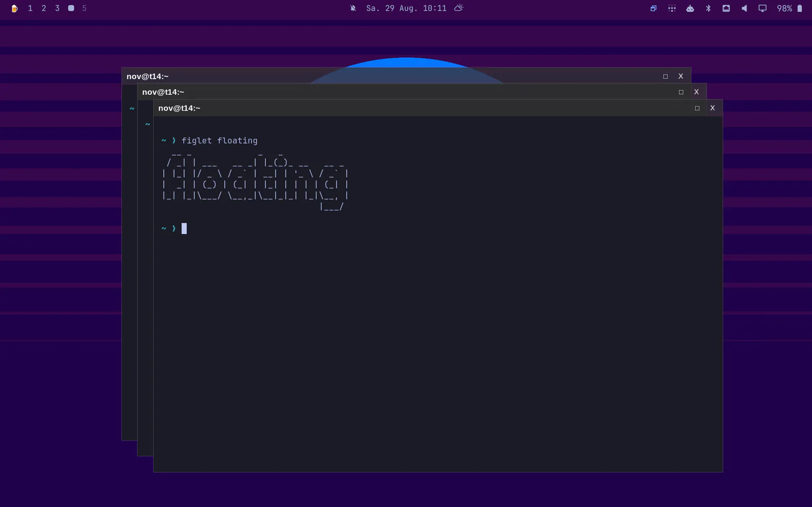This screenshot has width=812, height=507.
Task: Open the Bluetooth status icon
Action: click(708, 8)
